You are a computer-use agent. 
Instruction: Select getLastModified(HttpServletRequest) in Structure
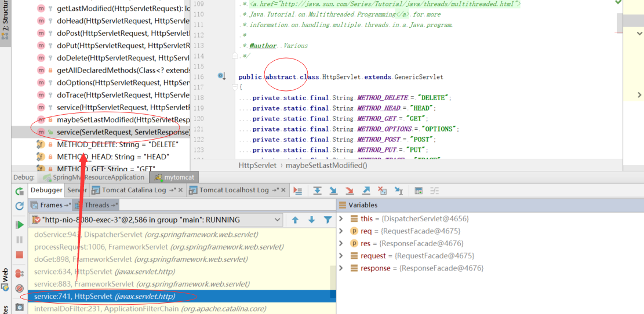tap(101, 8)
